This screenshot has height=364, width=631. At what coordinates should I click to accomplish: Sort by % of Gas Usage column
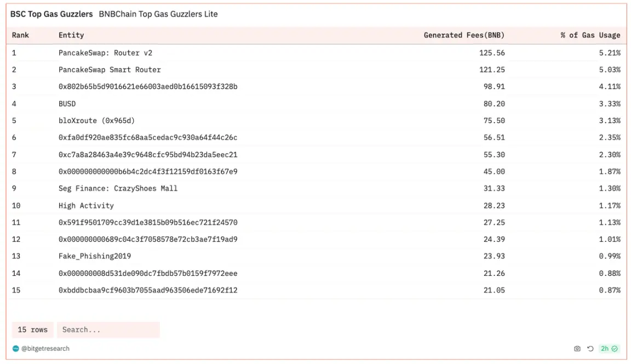(590, 35)
